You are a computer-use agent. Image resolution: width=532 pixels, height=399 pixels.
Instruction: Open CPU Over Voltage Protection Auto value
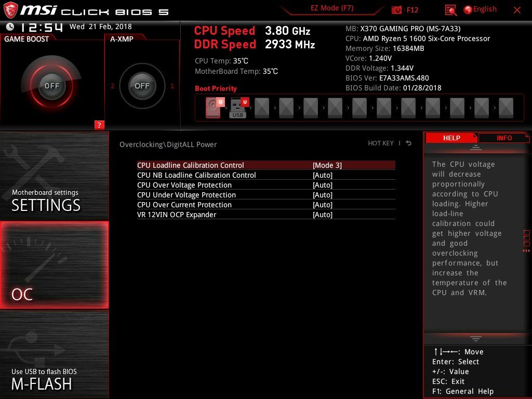pyautogui.click(x=322, y=185)
